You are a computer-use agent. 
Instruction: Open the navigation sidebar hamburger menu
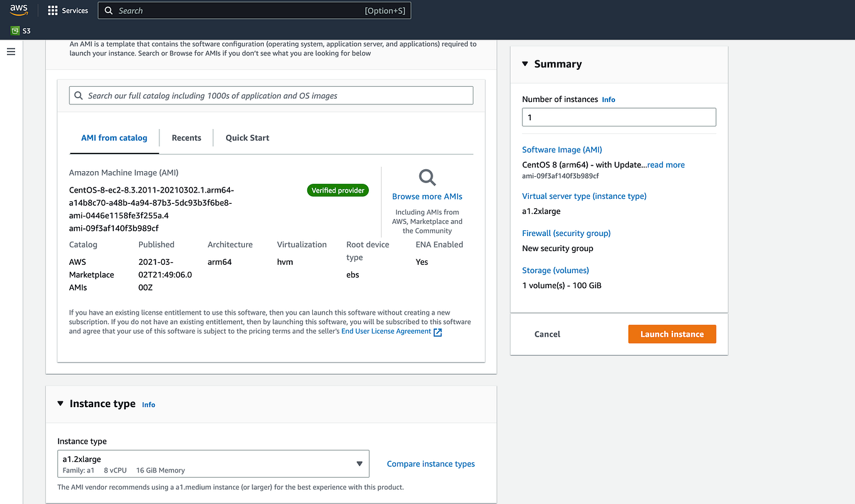tap(11, 52)
